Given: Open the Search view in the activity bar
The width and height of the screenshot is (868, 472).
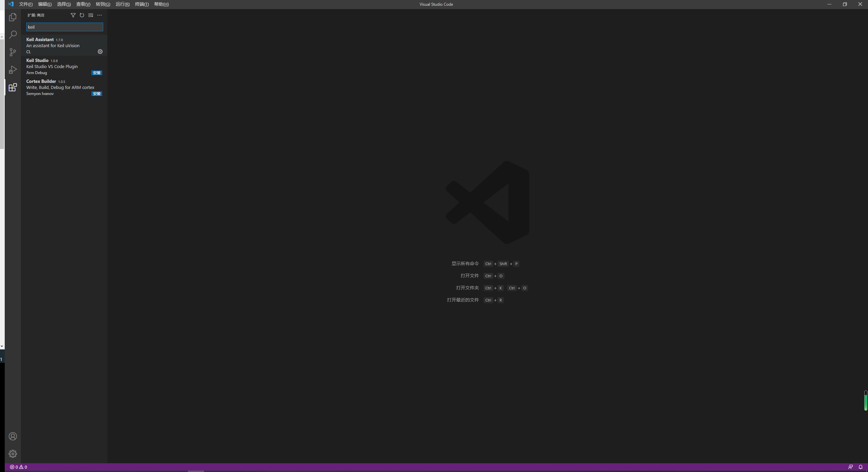Looking at the screenshot, I should click(12, 35).
